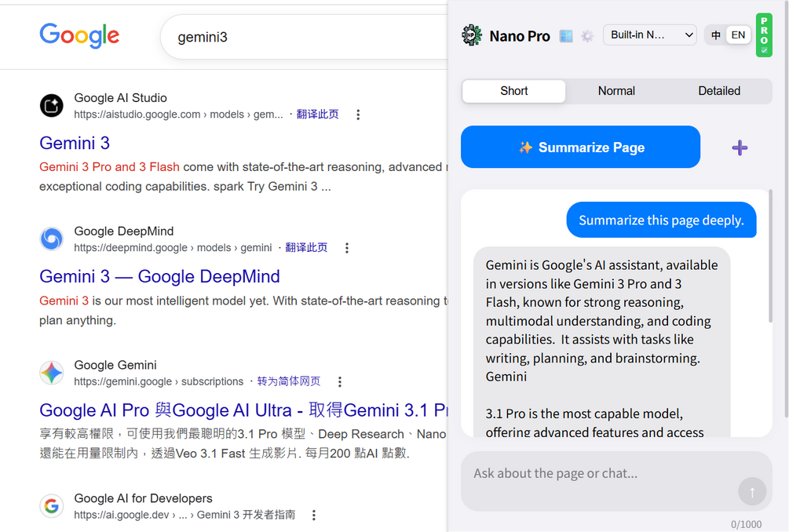Open more options for Google Gemini result
This screenshot has width=789, height=532.
(x=340, y=381)
